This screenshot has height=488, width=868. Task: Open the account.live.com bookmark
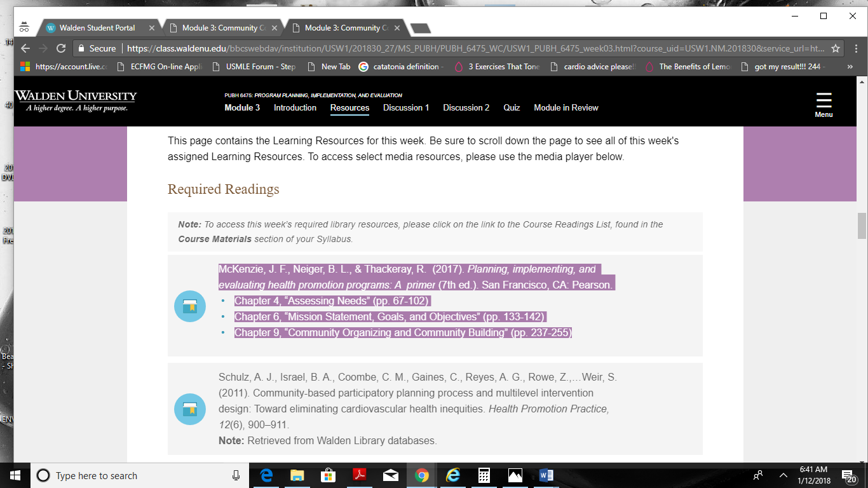point(64,66)
